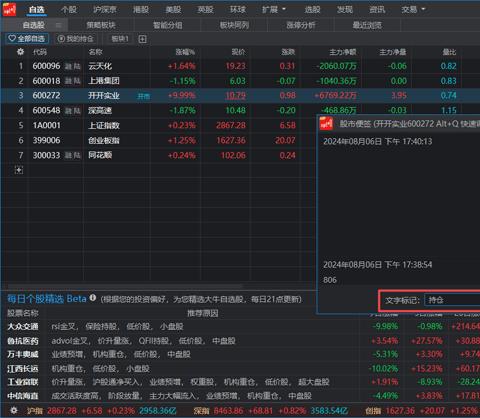The height and width of the screenshot is (418, 480).
Task: Select the 深高速 row
Action: pyautogui.click(x=159, y=110)
